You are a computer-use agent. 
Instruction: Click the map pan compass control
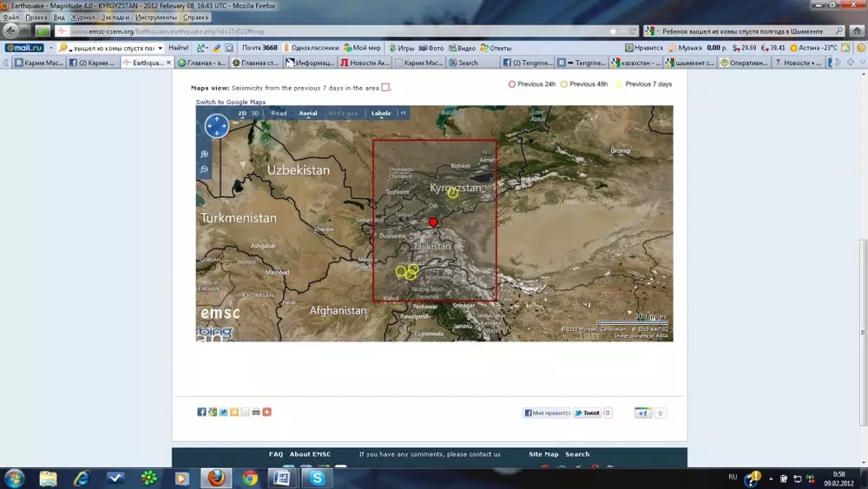click(x=216, y=127)
